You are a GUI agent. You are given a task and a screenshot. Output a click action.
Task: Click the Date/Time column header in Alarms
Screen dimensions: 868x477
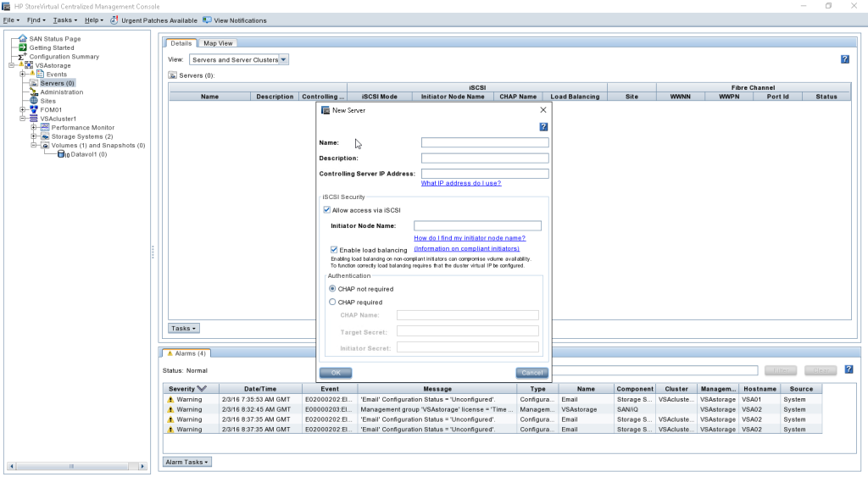coord(260,388)
